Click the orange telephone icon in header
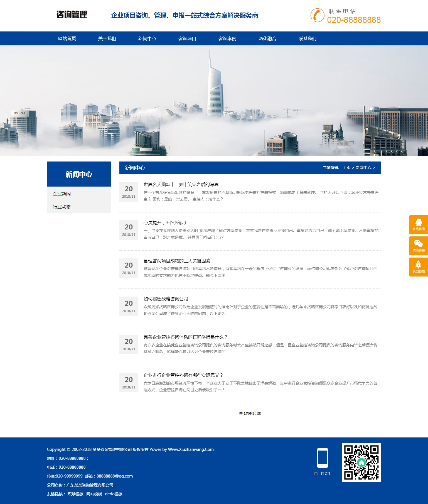This screenshot has width=428, height=504. [317, 15]
